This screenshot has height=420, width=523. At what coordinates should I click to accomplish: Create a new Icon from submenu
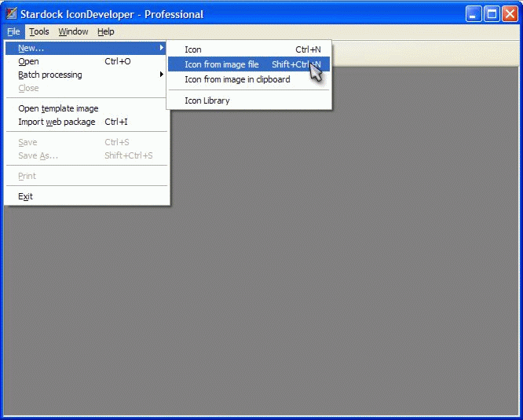tap(249, 49)
